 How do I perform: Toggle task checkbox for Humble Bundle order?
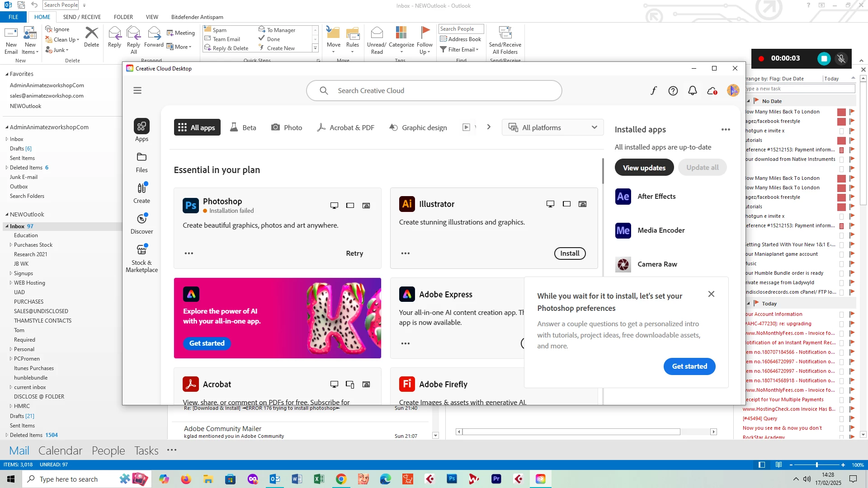(841, 273)
